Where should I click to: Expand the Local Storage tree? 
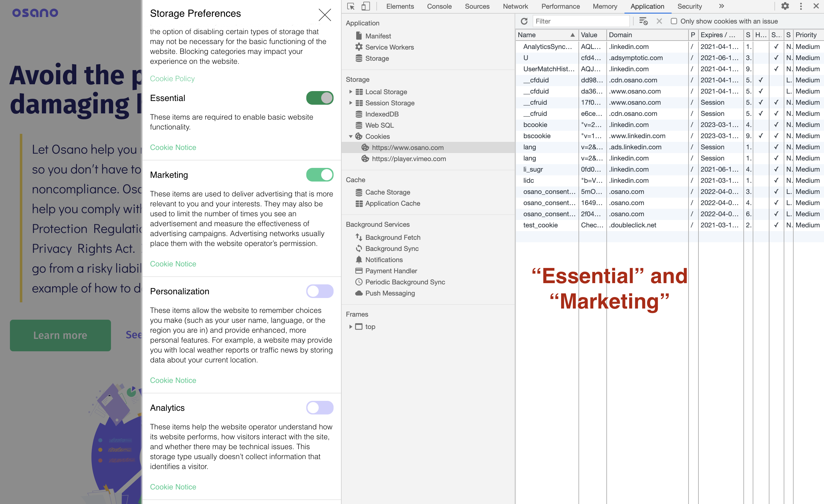(351, 92)
